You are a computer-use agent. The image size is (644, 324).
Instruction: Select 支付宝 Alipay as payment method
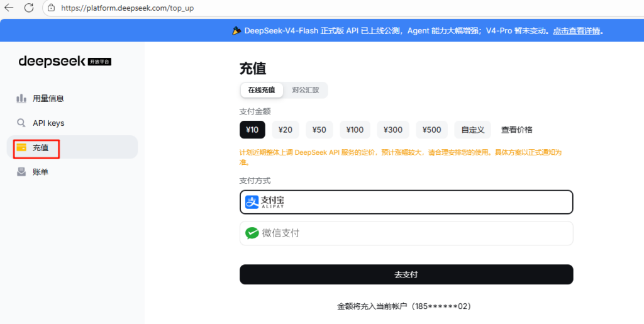click(406, 202)
